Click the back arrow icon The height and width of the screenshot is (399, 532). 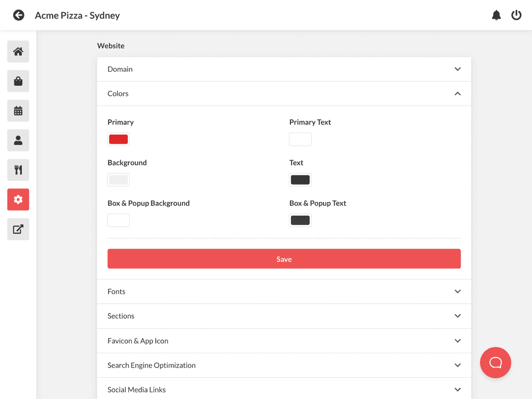19,15
